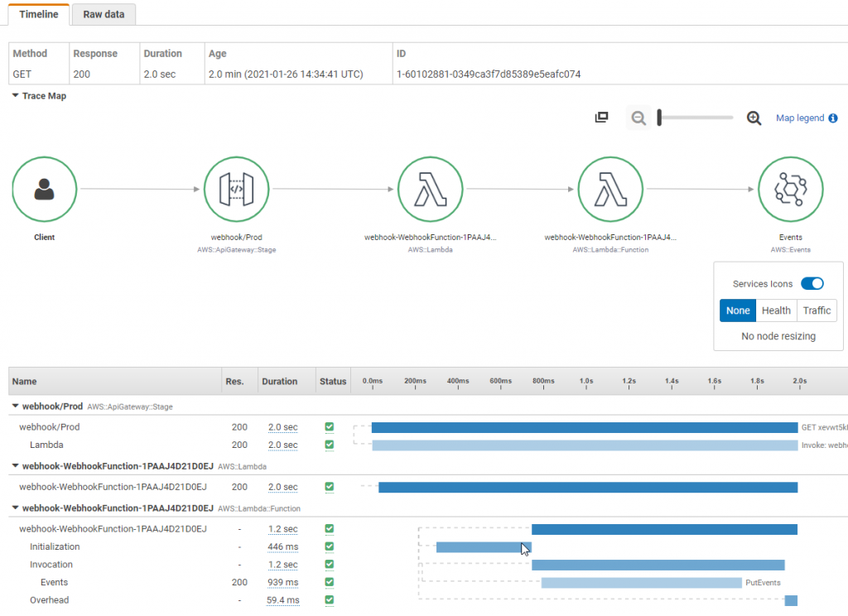Click the zoom-in magnifier icon
This screenshot has height=616, width=848.
tap(754, 118)
